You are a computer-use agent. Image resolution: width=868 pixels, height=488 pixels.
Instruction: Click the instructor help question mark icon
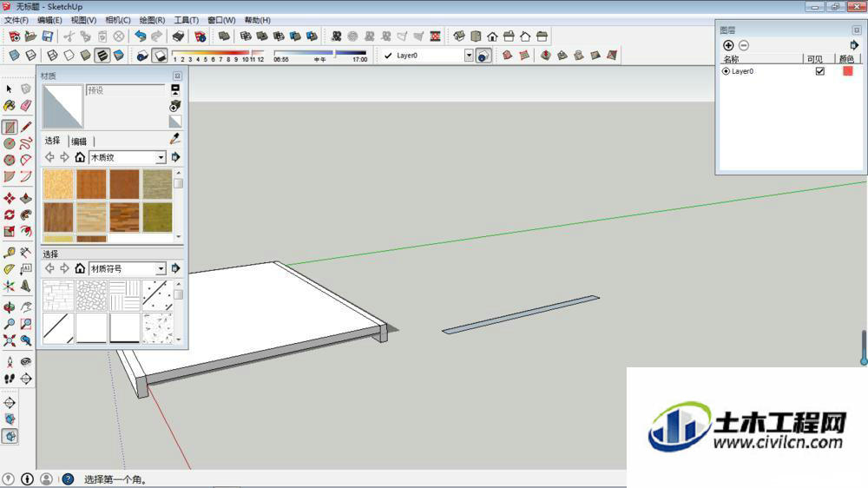[68, 479]
